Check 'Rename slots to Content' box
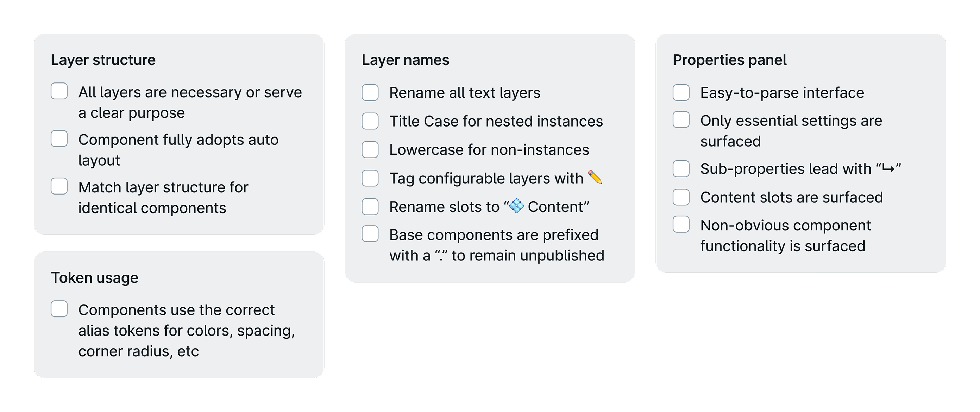 (370, 207)
